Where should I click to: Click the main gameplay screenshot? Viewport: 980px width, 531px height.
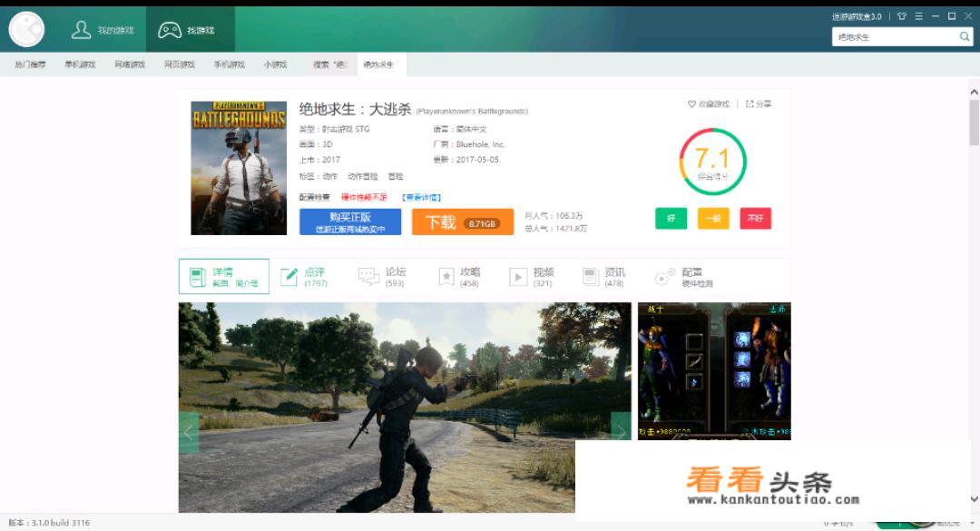[405, 408]
